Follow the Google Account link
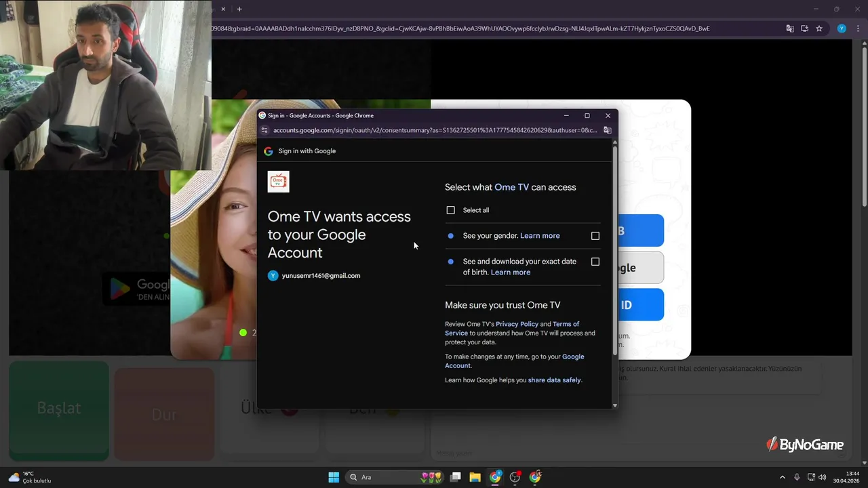The image size is (868, 488). (x=514, y=361)
